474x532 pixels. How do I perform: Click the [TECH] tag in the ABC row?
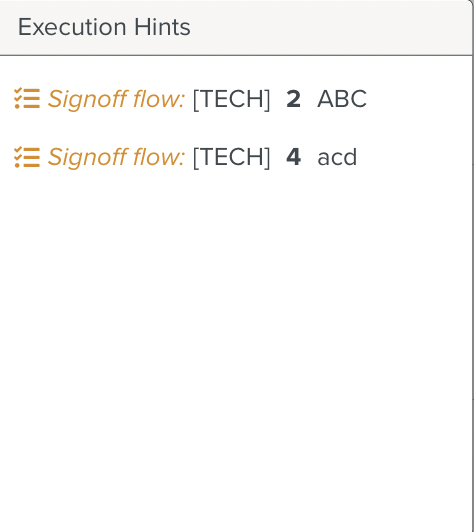[231, 99]
